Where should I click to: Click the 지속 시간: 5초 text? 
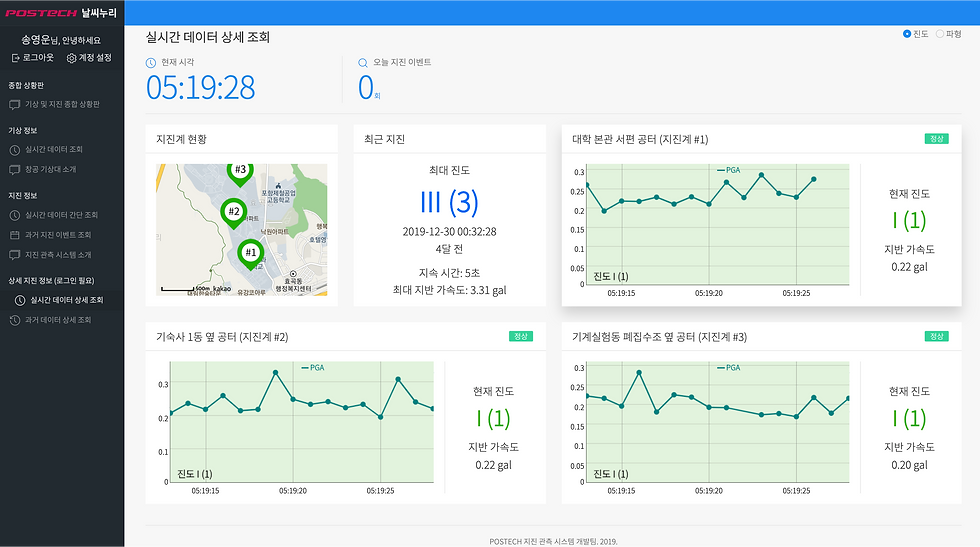pyautogui.click(x=449, y=273)
